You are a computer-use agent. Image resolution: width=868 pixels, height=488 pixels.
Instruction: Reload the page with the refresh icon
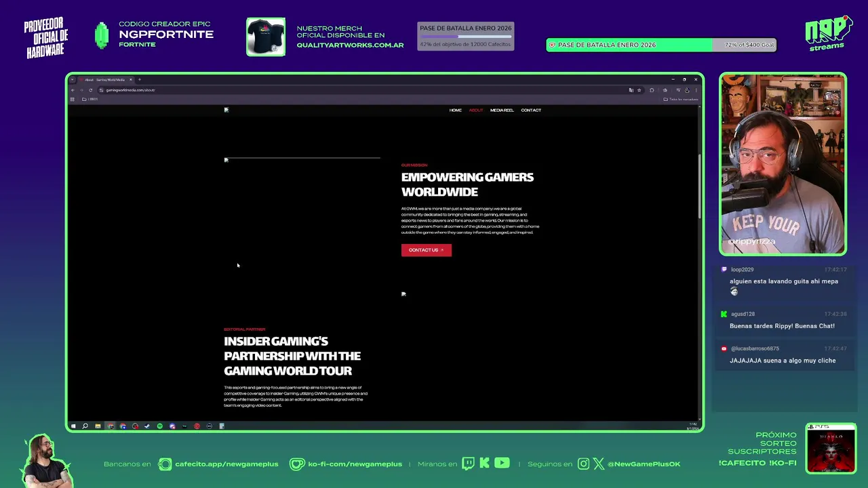[90, 90]
